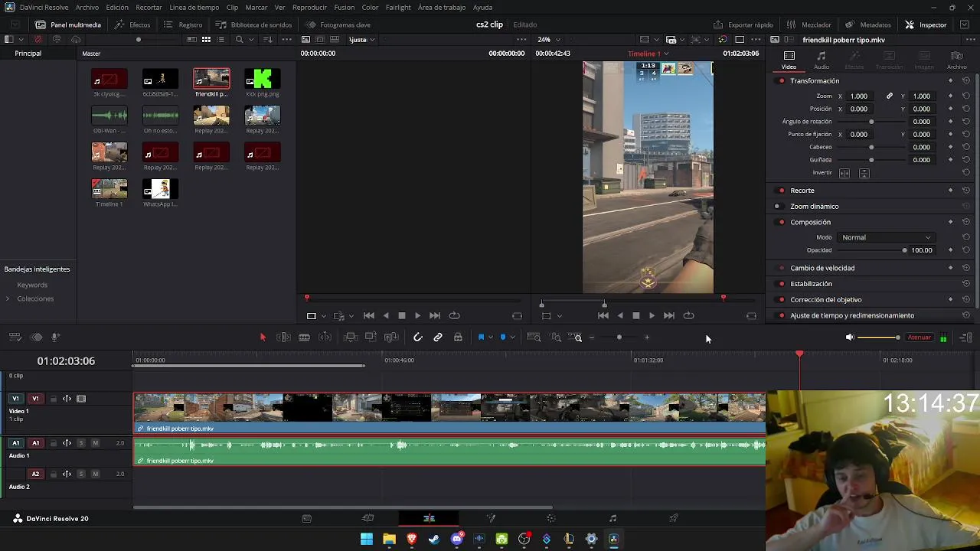Click the Atenuar dim button
This screenshot has width=980, height=551.
[x=919, y=337]
